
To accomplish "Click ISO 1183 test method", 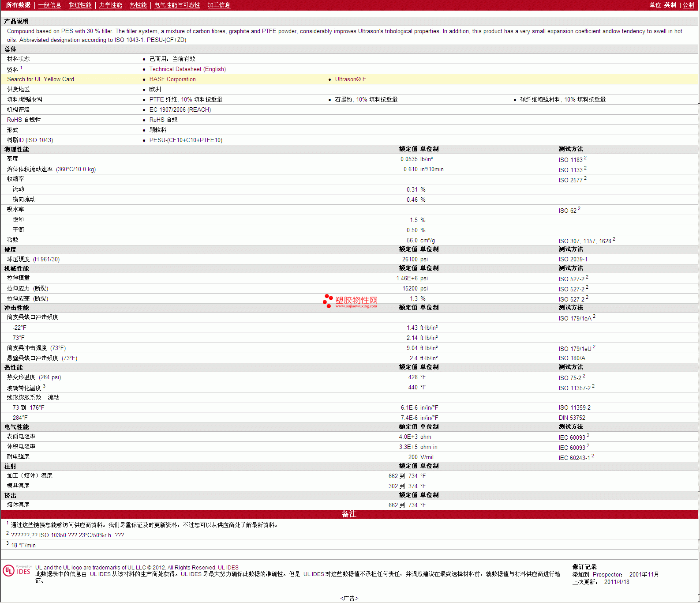I will (x=571, y=160).
